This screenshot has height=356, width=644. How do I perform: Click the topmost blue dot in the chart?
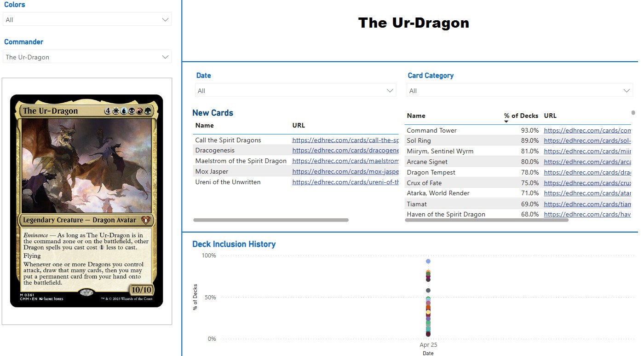tap(428, 261)
